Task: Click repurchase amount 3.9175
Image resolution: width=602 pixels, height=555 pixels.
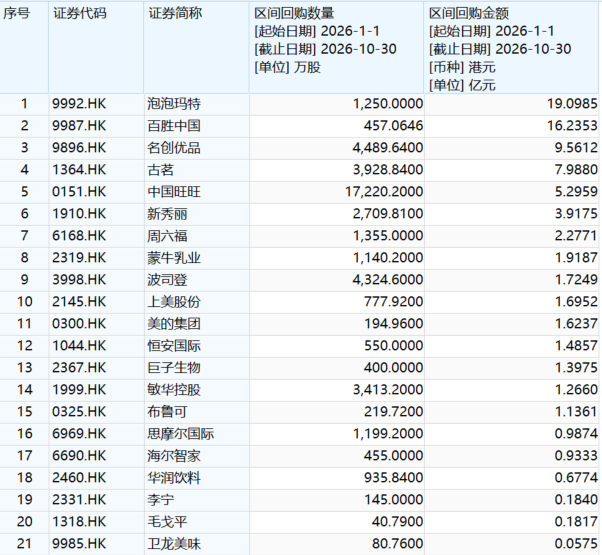Action: (x=576, y=214)
